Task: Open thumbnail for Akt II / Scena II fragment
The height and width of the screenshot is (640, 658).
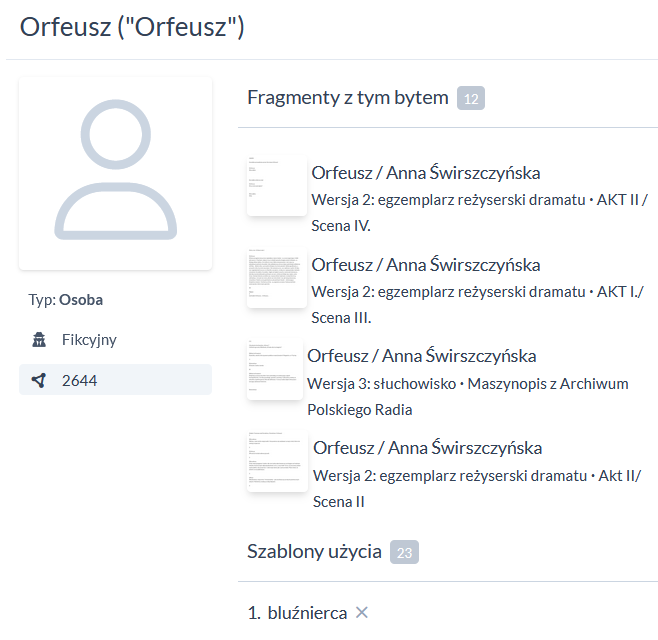Action: (276, 461)
